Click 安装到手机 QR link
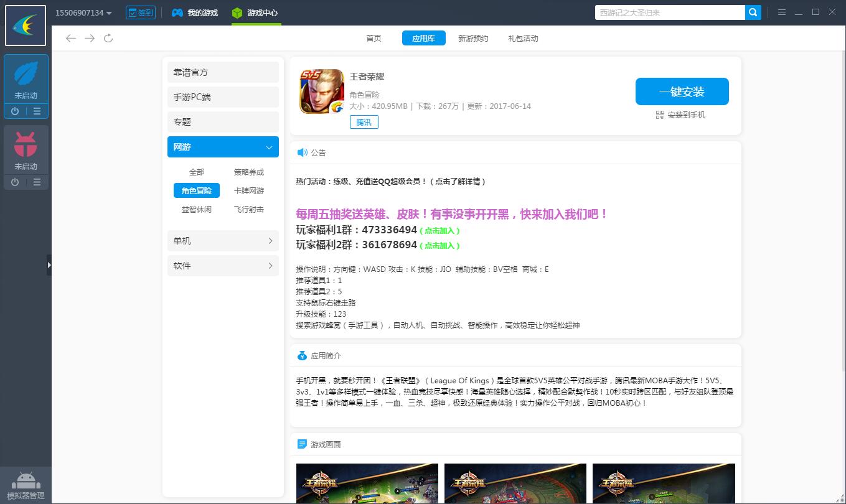The height and width of the screenshot is (504, 846). point(681,115)
